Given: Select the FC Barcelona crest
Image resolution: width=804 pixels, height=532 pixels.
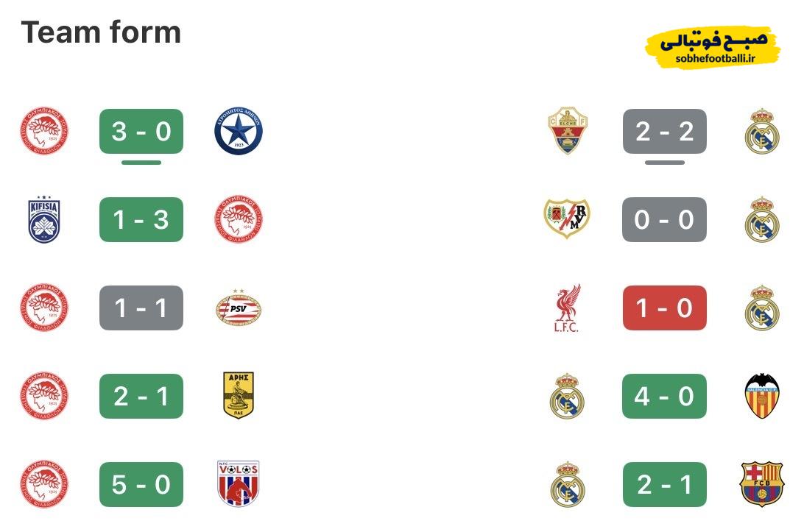Looking at the screenshot, I should pos(761,484).
